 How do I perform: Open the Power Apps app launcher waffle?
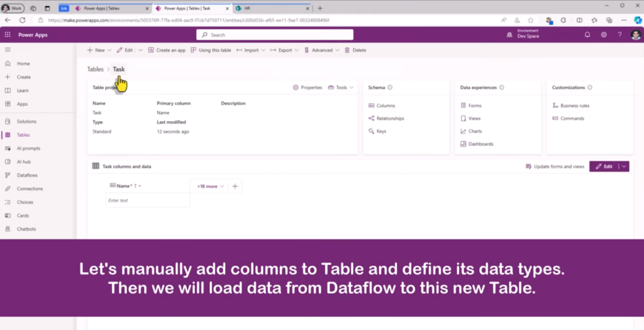click(x=8, y=35)
